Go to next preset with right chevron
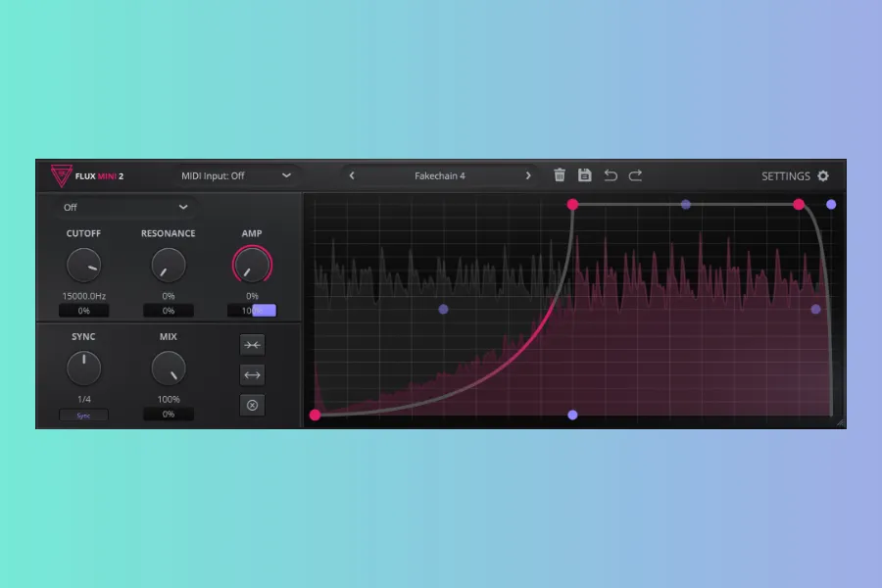Image resolution: width=882 pixels, height=588 pixels. tap(528, 175)
